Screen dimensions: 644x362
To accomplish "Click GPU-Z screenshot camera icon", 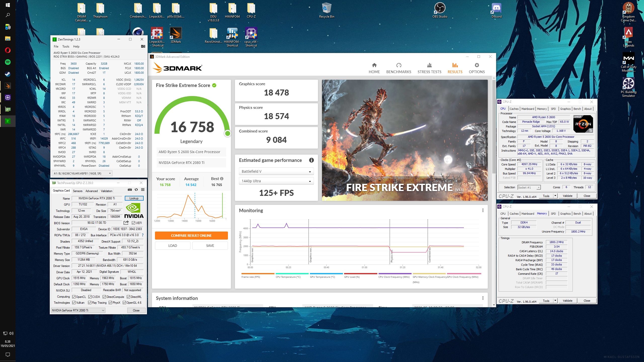I will pyautogui.click(x=130, y=190).
